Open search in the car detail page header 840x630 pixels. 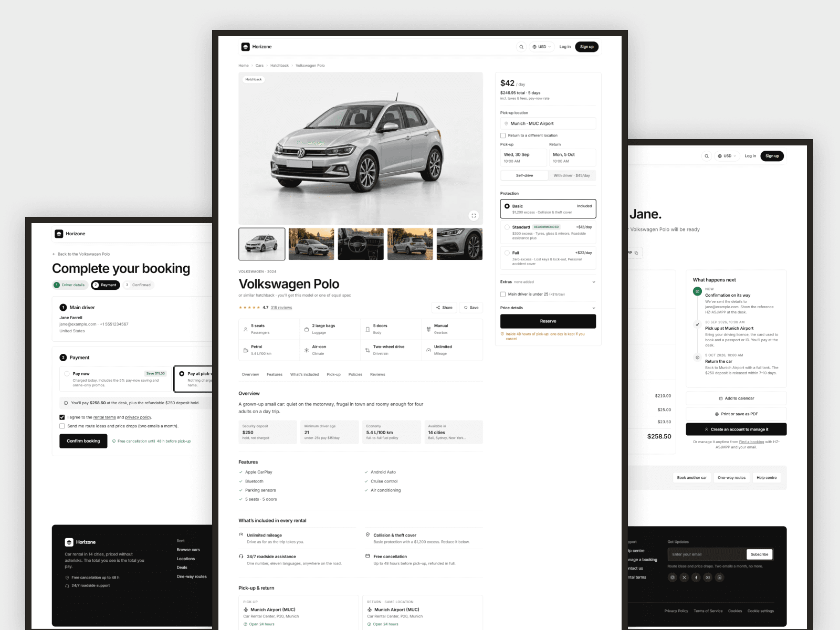pyautogui.click(x=521, y=47)
